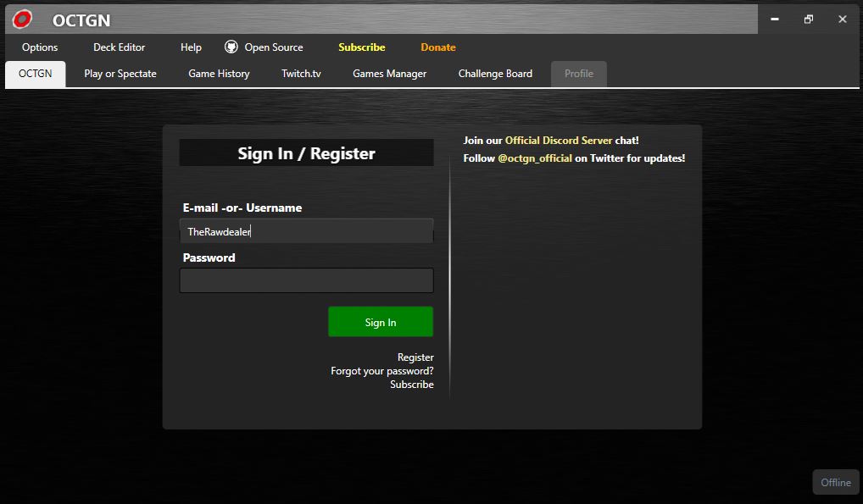Switch to the Games Manager tab
863x504 pixels.
tap(390, 74)
